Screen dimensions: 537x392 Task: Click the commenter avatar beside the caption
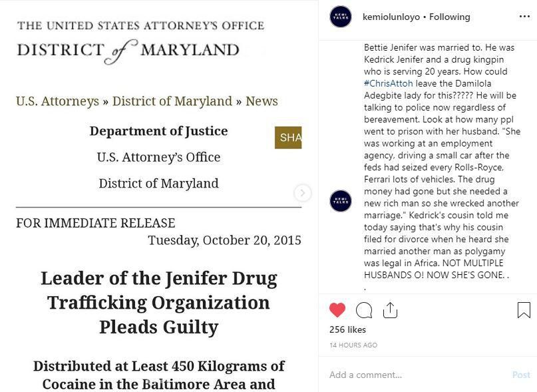(341, 201)
